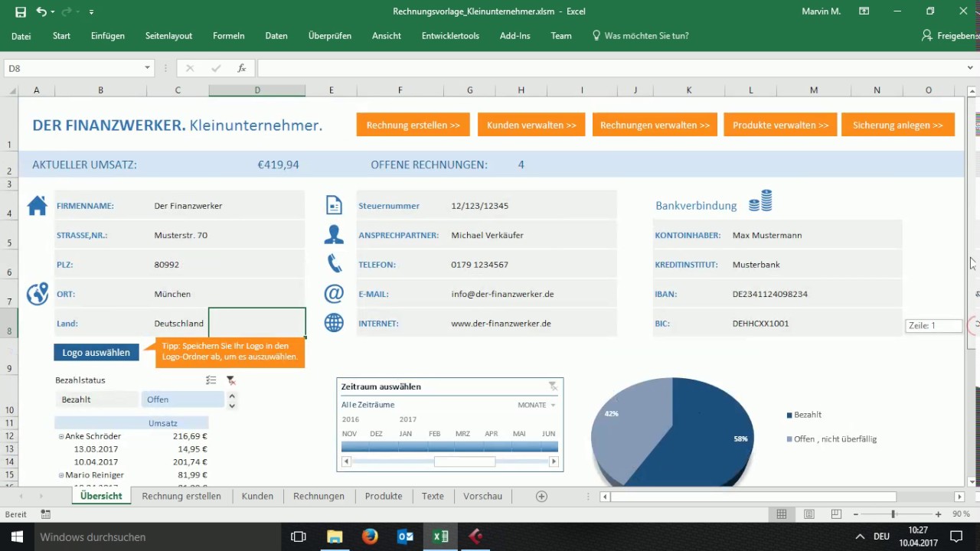Open the Formeln ribbon tab
This screenshot has width=980, height=551.
point(229,36)
